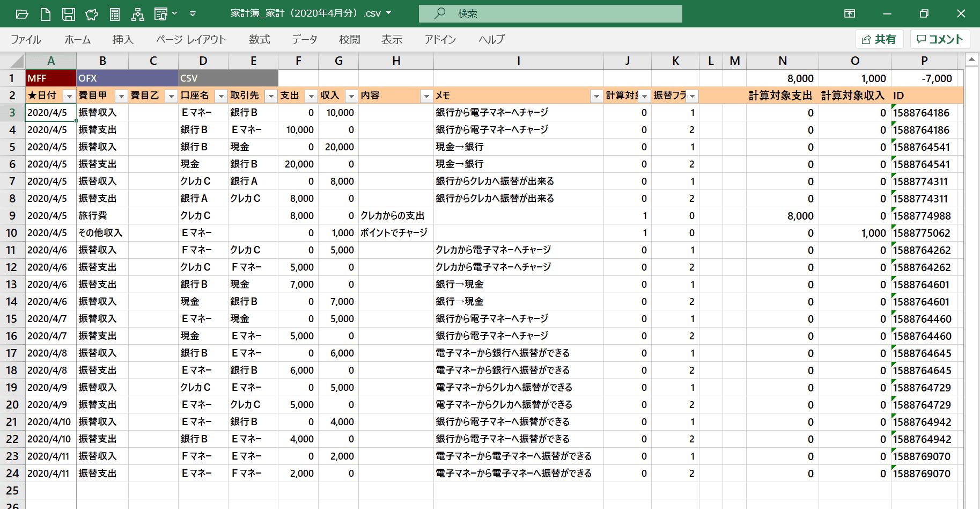Open the 収入 filter dropdown
980x509 pixels.
[352, 96]
